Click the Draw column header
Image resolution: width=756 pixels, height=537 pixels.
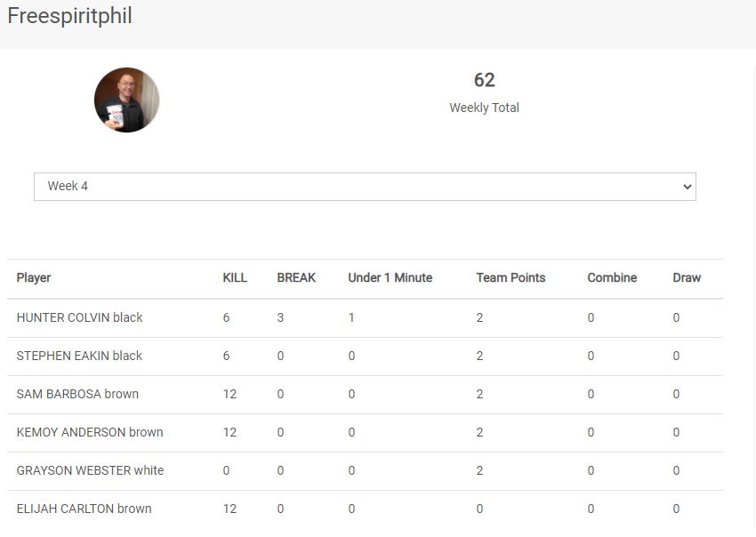click(687, 277)
